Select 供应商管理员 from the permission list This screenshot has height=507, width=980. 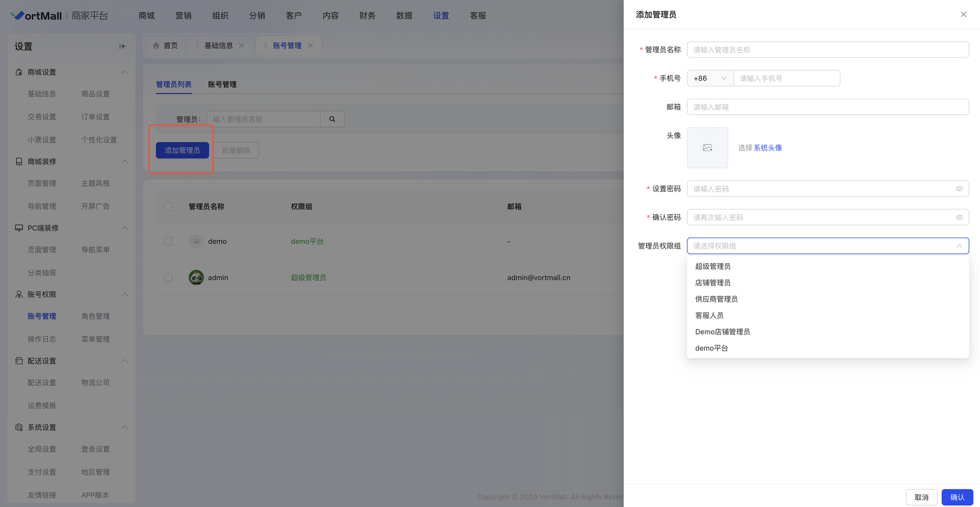click(x=716, y=299)
